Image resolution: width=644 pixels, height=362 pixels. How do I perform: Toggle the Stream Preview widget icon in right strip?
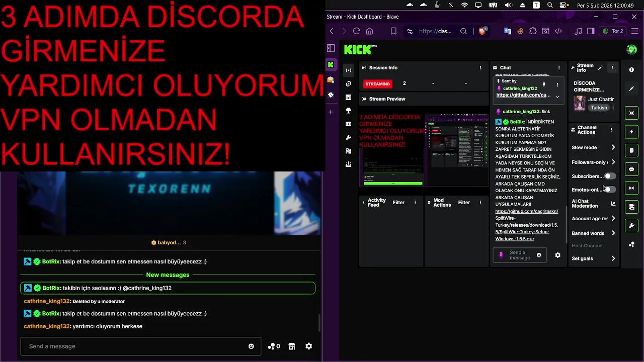click(x=631, y=113)
